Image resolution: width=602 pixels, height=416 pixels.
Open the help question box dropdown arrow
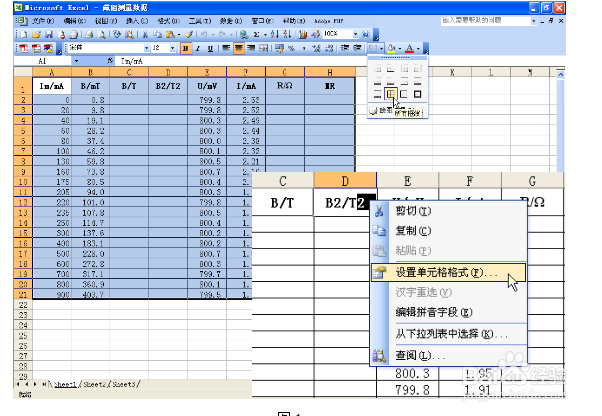click(x=534, y=21)
